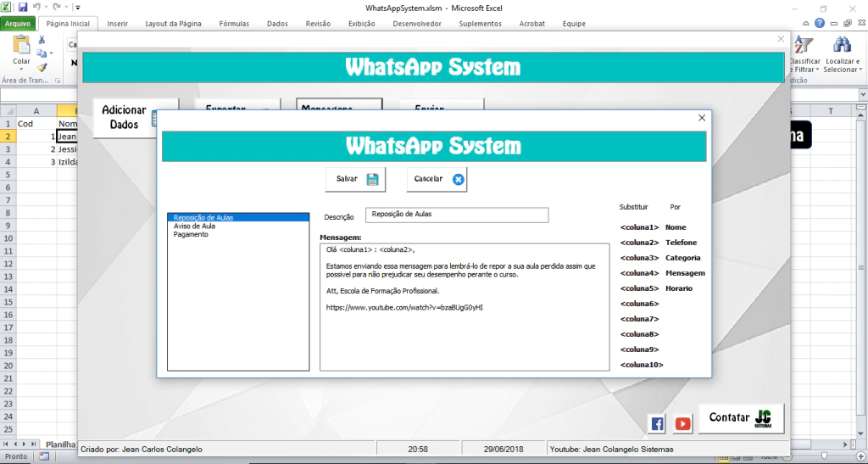Image resolution: width=868 pixels, height=464 pixels.
Task: Click the Salvar button
Action: (x=355, y=179)
